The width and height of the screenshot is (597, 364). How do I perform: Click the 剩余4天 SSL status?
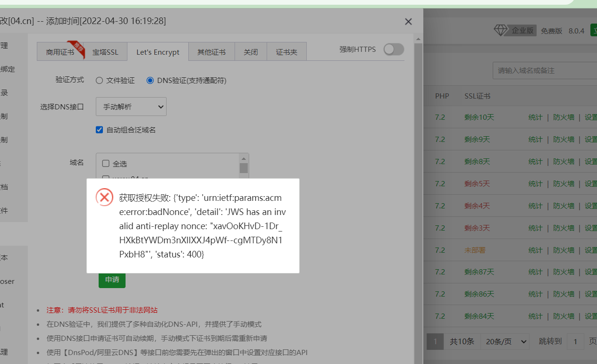(477, 206)
